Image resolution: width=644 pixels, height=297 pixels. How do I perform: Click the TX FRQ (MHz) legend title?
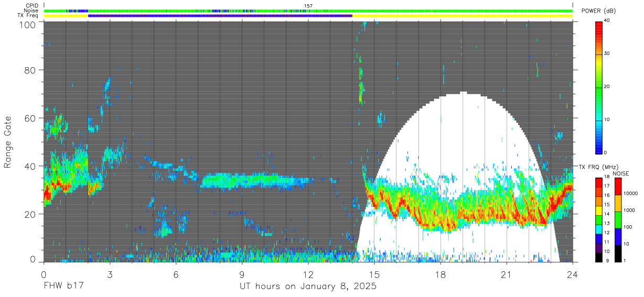point(599,167)
